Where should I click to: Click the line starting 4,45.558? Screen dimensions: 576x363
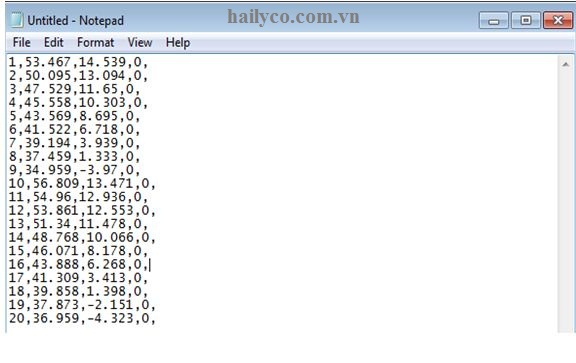pos(78,103)
